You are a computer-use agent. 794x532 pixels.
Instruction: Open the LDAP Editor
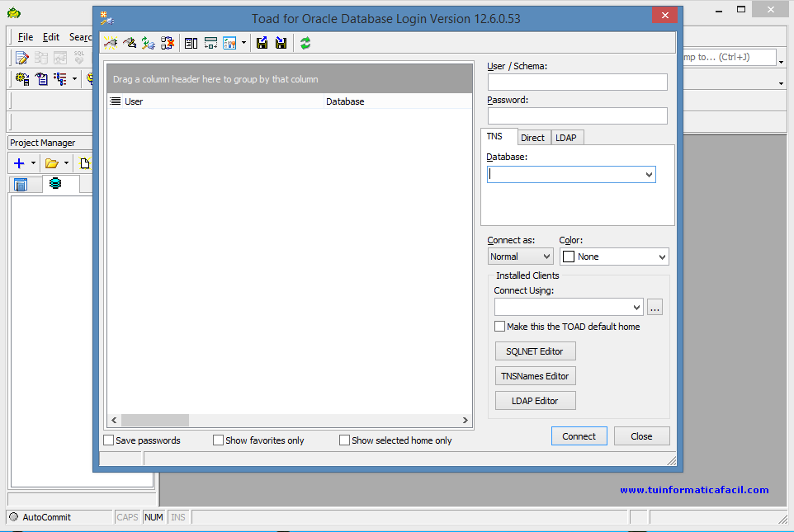coord(535,401)
